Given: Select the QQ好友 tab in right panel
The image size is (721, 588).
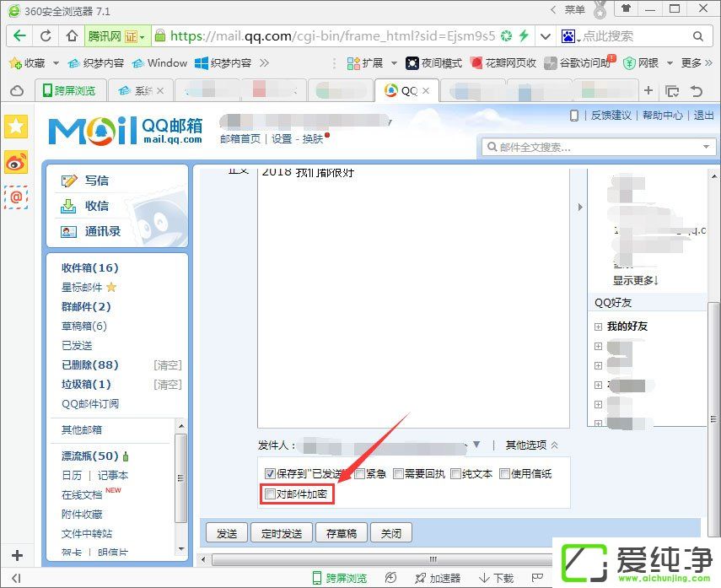Looking at the screenshot, I should tap(614, 302).
